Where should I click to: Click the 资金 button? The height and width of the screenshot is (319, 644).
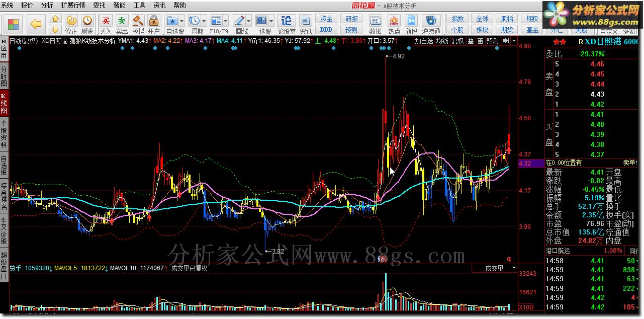327,19
